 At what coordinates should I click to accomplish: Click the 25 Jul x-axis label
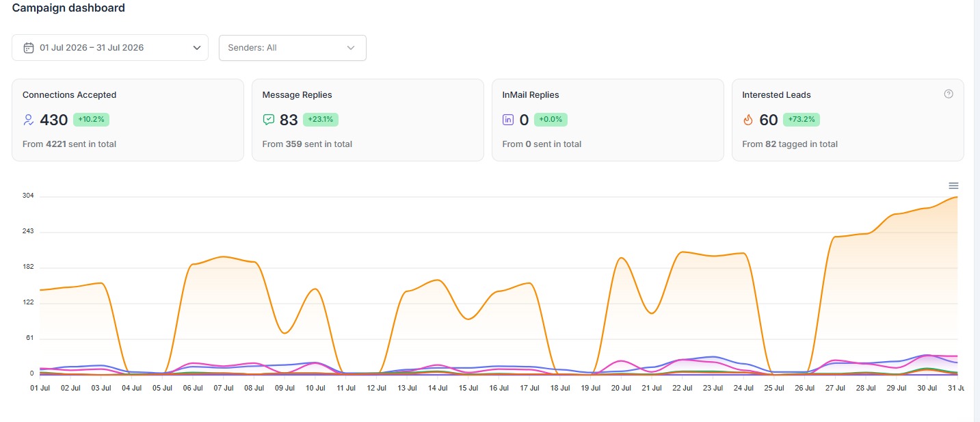tap(773, 388)
